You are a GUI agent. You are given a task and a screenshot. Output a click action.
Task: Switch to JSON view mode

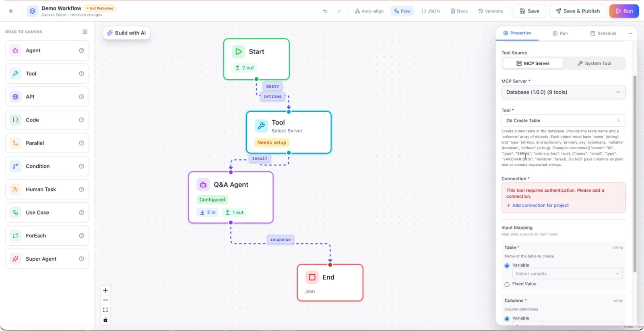[x=430, y=11]
